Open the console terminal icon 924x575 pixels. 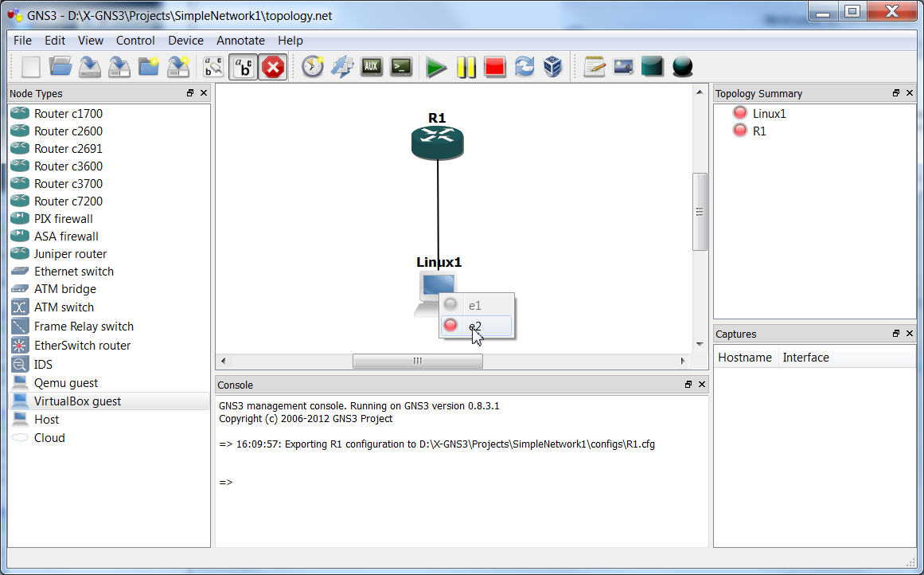coord(401,67)
